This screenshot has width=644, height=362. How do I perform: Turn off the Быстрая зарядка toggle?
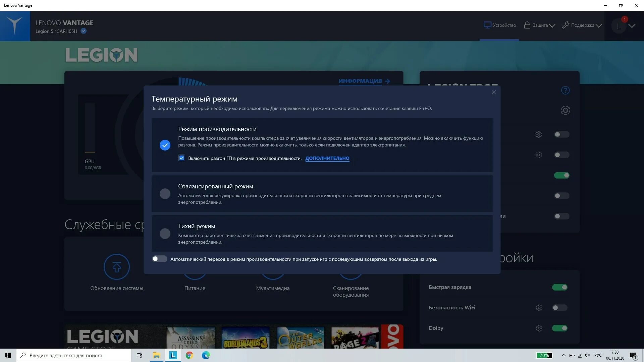(x=559, y=287)
